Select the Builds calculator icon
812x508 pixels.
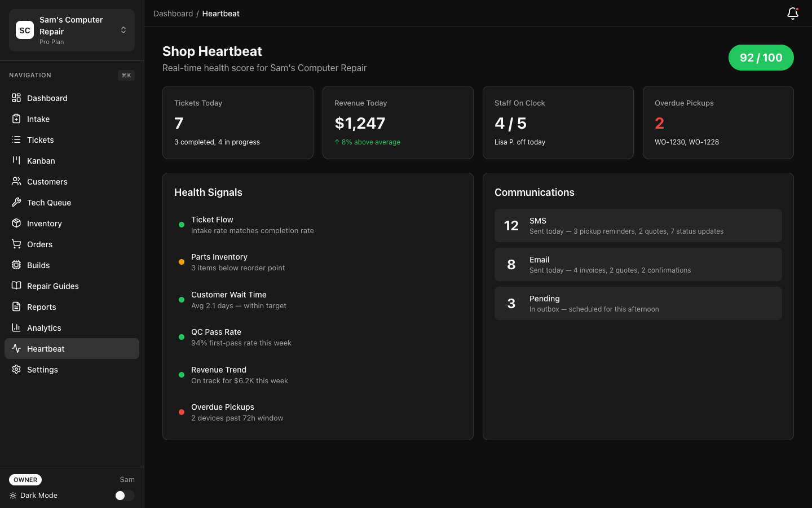pyautogui.click(x=16, y=265)
